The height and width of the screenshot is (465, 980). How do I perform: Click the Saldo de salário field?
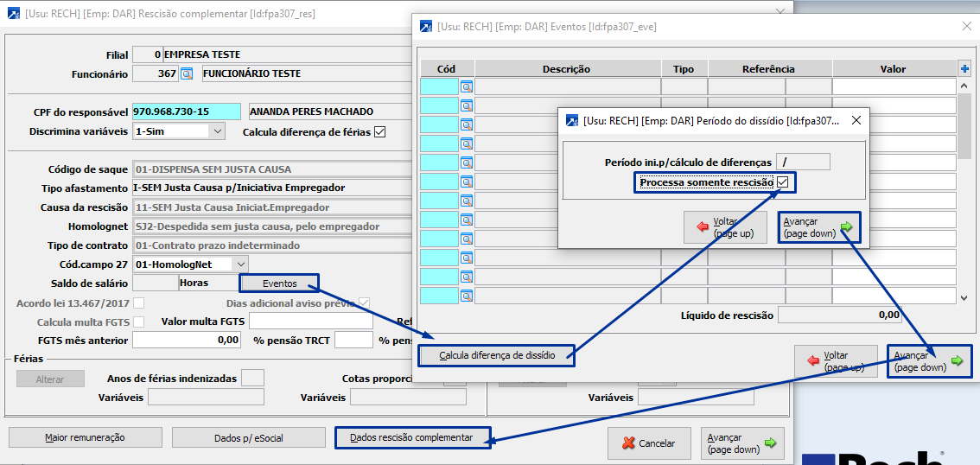click(155, 283)
